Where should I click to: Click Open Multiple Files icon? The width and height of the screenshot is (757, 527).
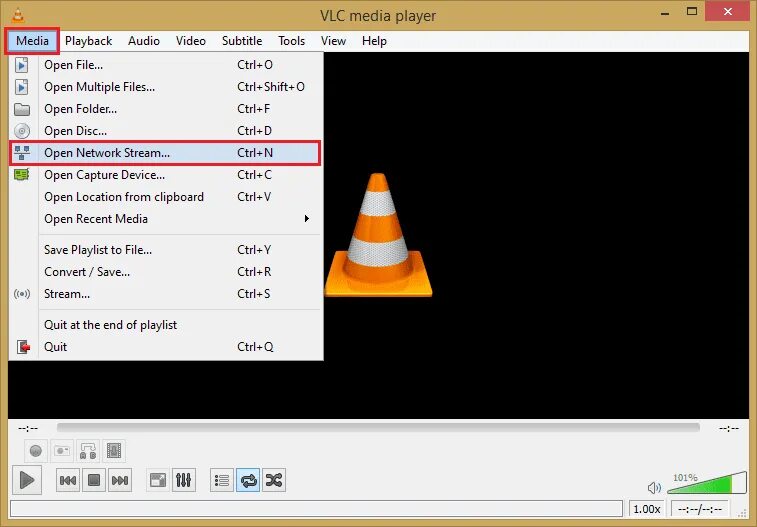[22, 87]
